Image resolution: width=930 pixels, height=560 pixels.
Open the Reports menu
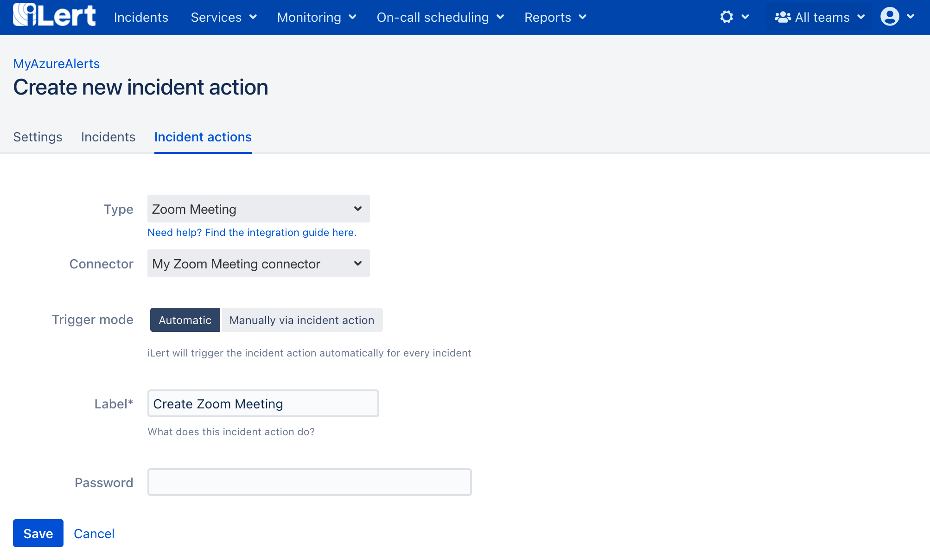555,18
